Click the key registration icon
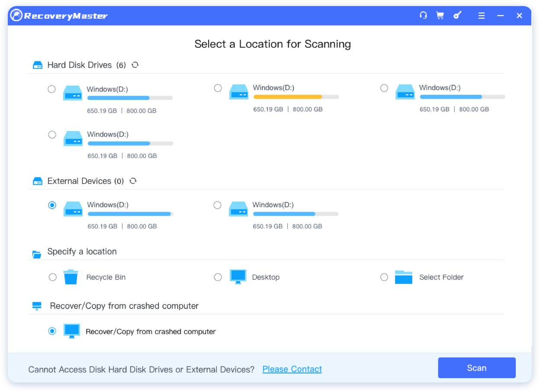The width and height of the screenshot is (540, 392). pyautogui.click(x=457, y=16)
